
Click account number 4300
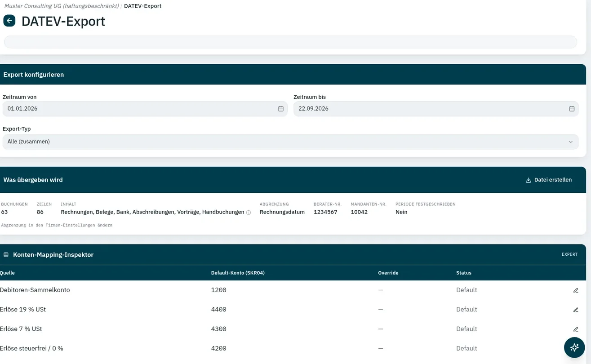tap(218, 329)
